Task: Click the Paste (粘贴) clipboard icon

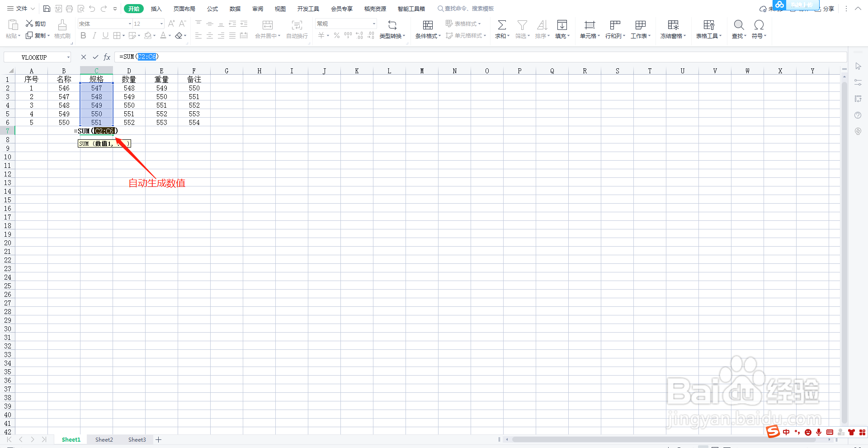Action: 13,25
